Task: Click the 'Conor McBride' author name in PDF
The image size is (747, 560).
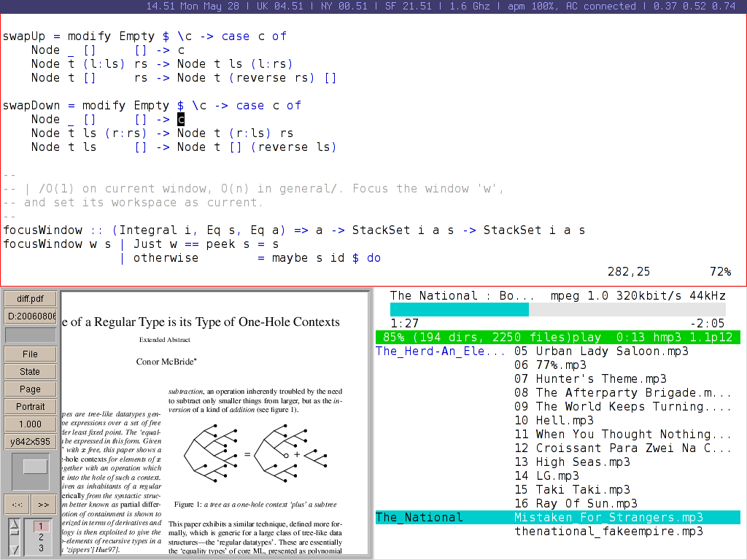Action: pyautogui.click(x=166, y=362)
